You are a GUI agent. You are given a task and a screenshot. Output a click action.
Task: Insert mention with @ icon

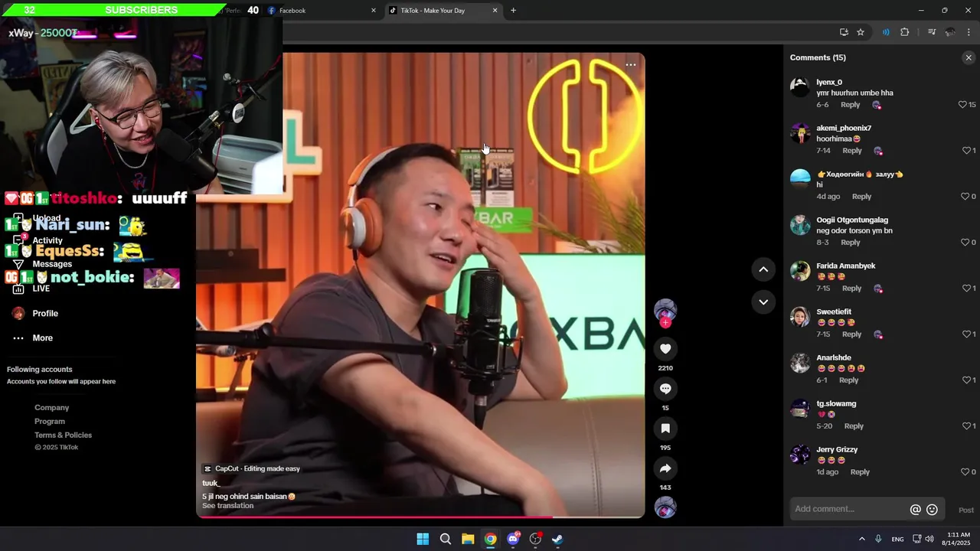point(915,510)
